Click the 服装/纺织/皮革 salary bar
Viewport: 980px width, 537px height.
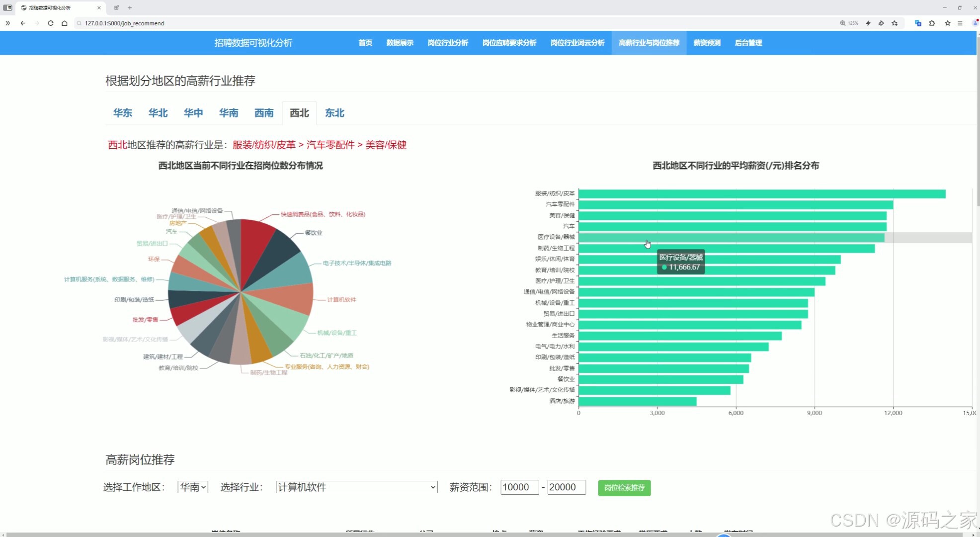click(761, 194)
